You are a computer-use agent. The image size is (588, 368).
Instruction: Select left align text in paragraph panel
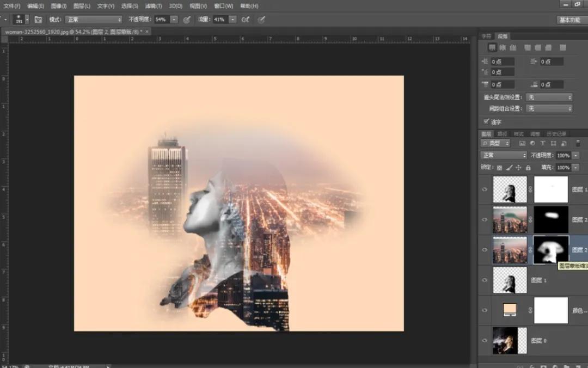click(492, 48)
